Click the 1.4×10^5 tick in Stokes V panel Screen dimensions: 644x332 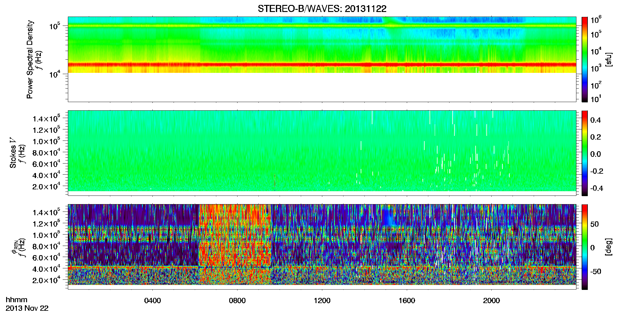click(x=46, y=119)
